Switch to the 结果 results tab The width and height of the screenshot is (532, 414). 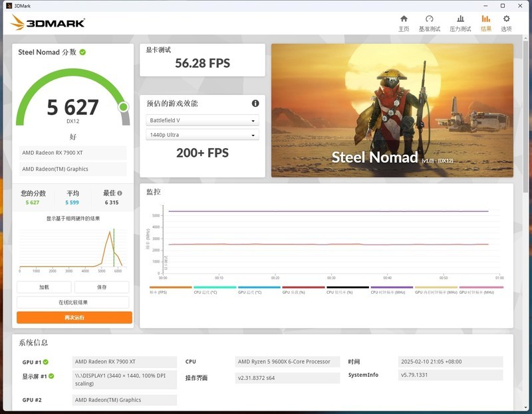[x=485, y=20]
